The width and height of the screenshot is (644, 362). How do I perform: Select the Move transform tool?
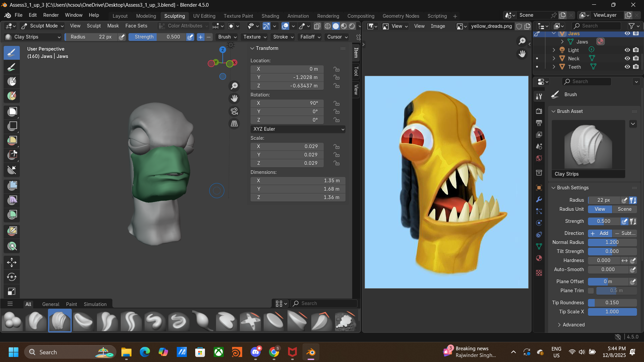12,262
